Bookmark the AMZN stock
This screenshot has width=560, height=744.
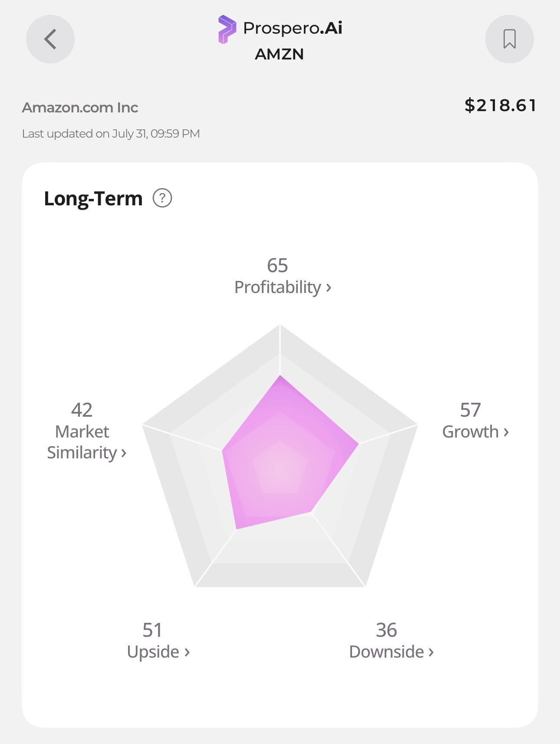[509, 39]
